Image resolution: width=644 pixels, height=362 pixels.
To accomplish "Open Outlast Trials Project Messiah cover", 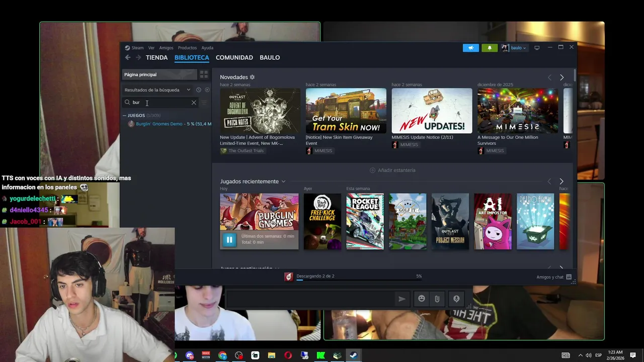I will [x=450, y=221].
